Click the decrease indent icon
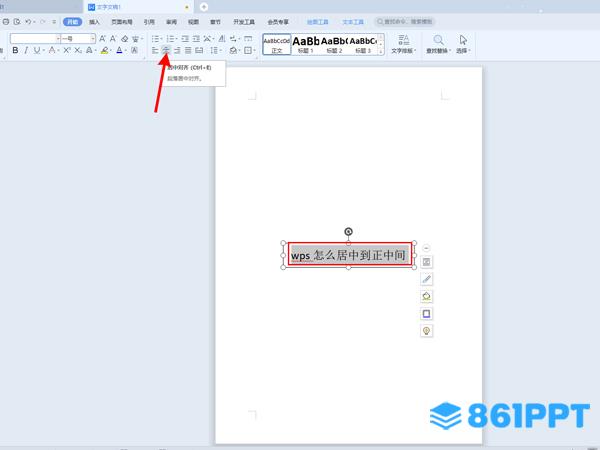This screenshot has width=600, height=450. click(185, 39)
